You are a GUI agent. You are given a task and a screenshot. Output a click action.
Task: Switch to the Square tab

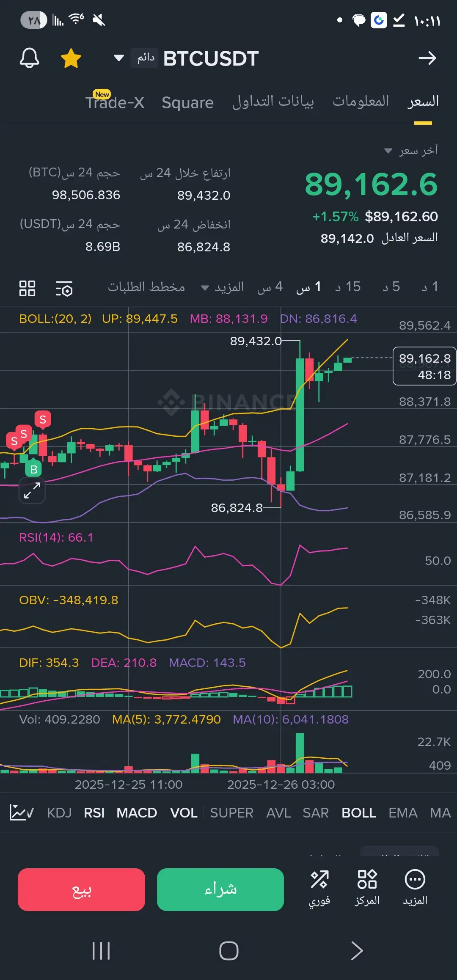click(x=187, y=102)
